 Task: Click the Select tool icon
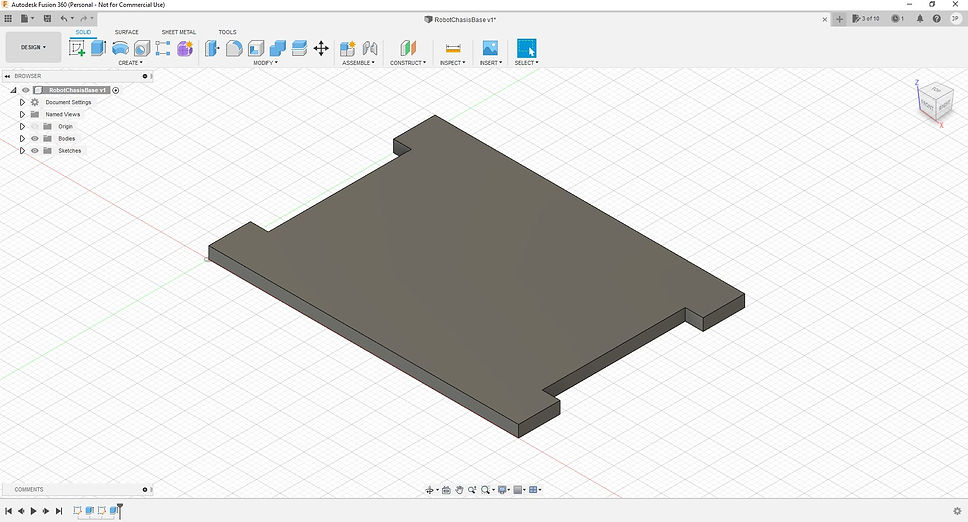click(527, 48)
